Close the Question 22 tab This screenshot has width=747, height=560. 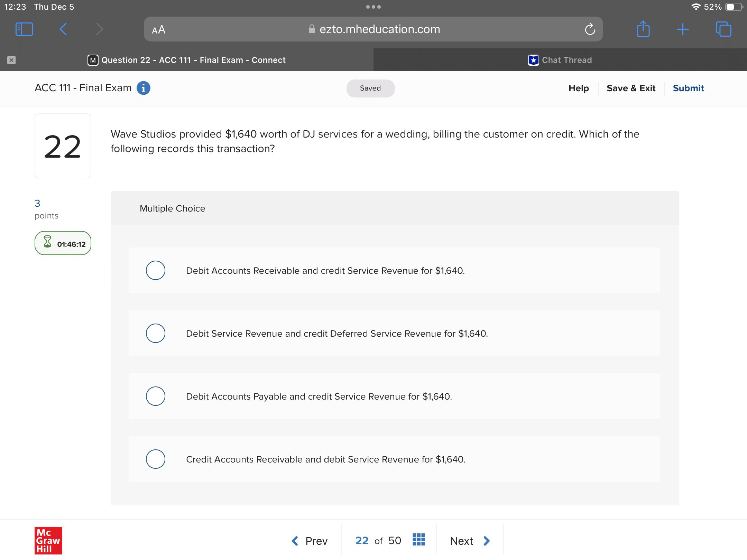(x=11, y=60)
